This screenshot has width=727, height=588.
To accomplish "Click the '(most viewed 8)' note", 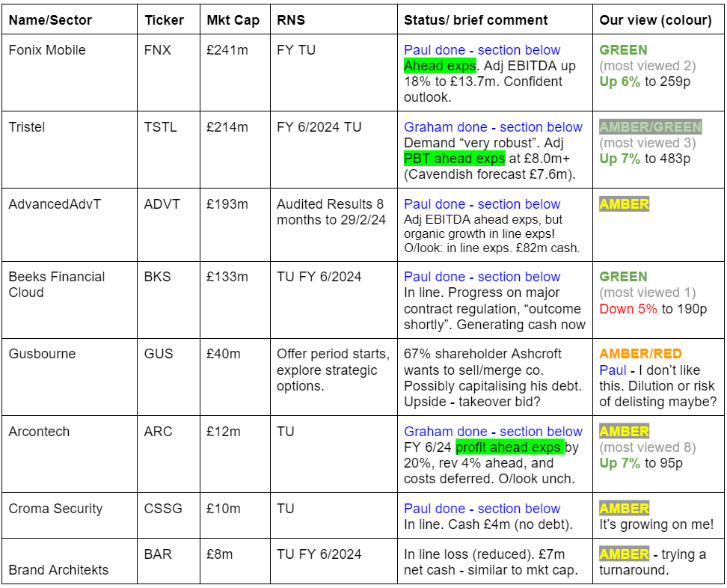I will click(x=647, y=447).
